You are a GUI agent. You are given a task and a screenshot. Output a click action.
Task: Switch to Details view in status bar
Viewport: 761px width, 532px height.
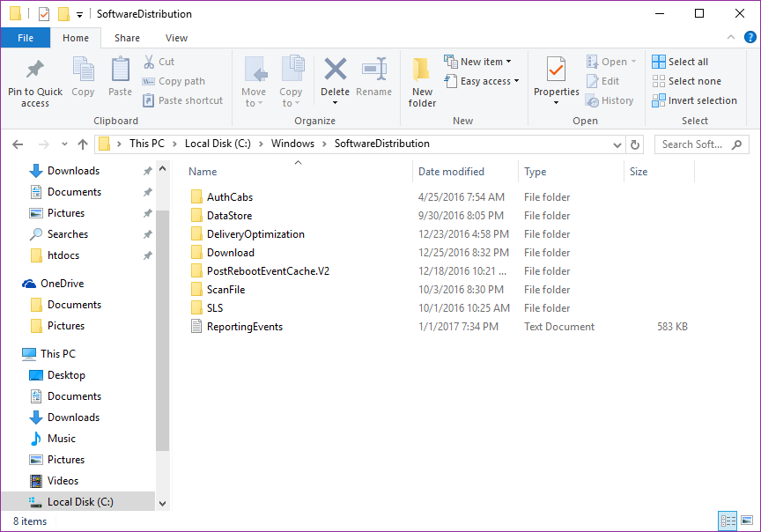(x=728, y=521)
